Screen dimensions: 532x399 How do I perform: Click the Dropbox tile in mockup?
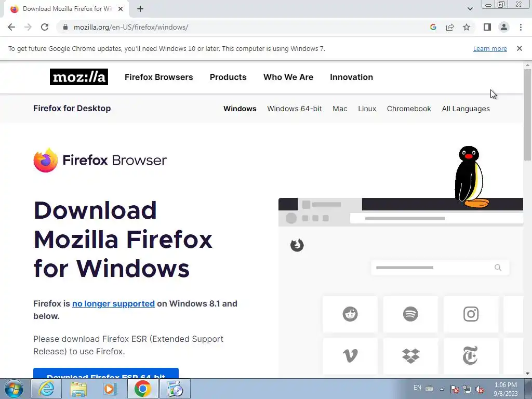(x=410, y=356)
